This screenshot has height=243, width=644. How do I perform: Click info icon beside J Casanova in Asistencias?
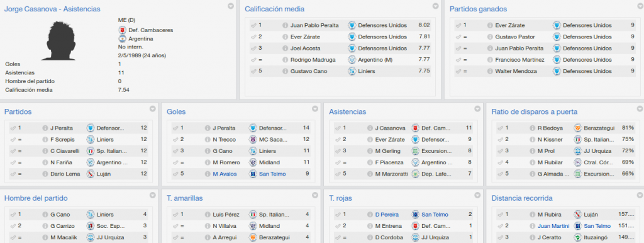[x=369, y=128]
